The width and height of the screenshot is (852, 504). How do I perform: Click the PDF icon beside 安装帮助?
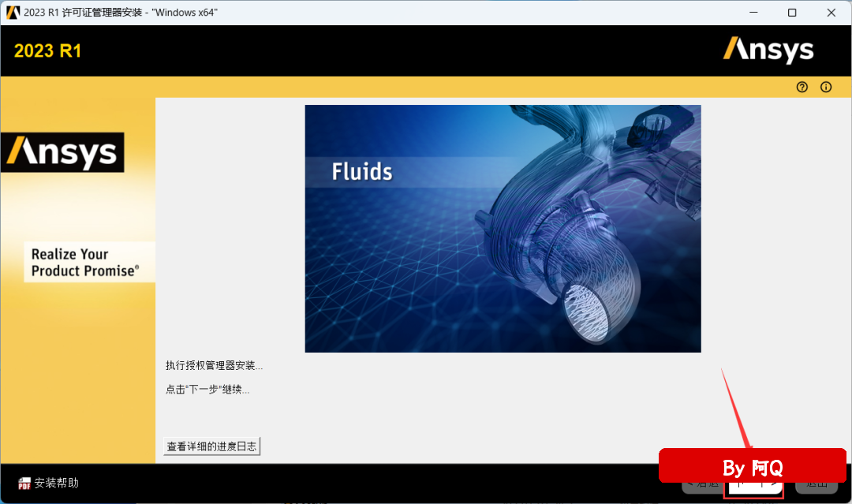[x=24, y=483]
